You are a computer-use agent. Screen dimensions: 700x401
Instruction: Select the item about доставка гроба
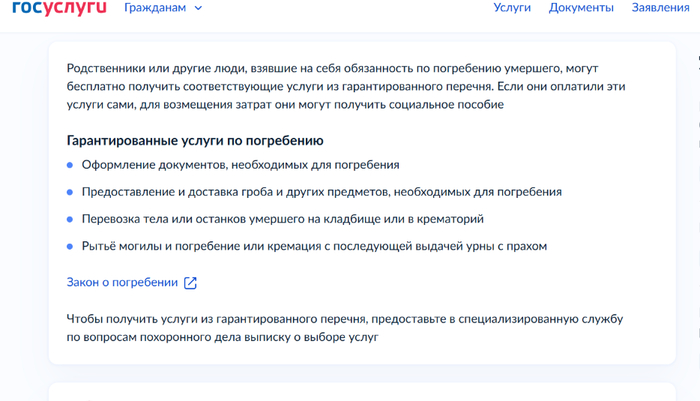click(x=321, y=192)
